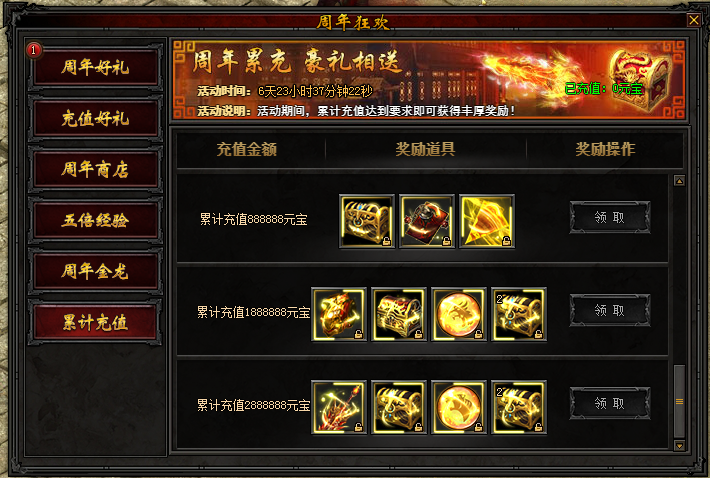Click quantity-2 golden chest in 2888888 row
Screen dimensions: 710x478
coord(519,407)
